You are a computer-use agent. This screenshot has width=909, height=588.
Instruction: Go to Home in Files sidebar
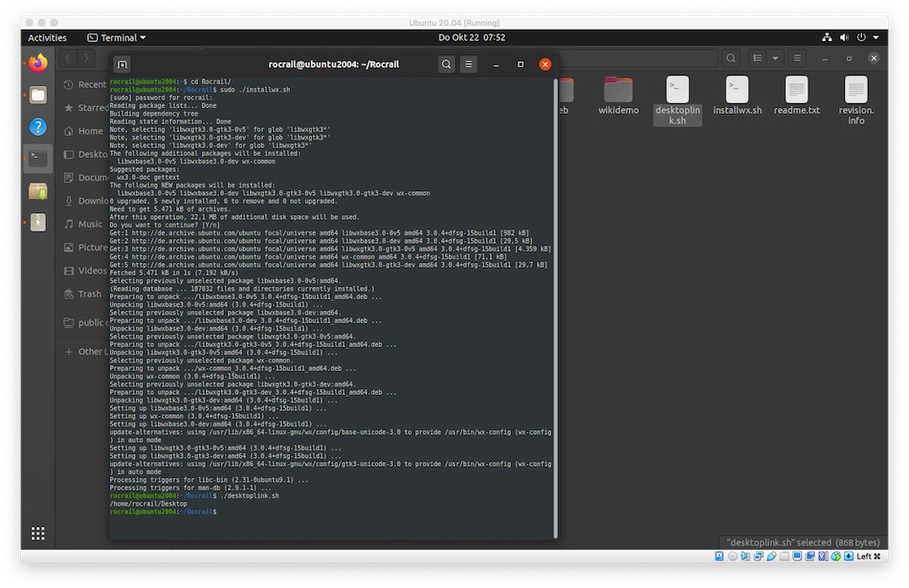pyautogui.click(x=89, y=131)
